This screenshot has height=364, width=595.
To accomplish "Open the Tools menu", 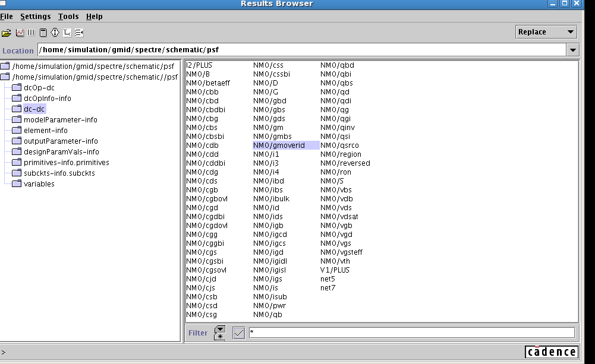I will point(68,16).
